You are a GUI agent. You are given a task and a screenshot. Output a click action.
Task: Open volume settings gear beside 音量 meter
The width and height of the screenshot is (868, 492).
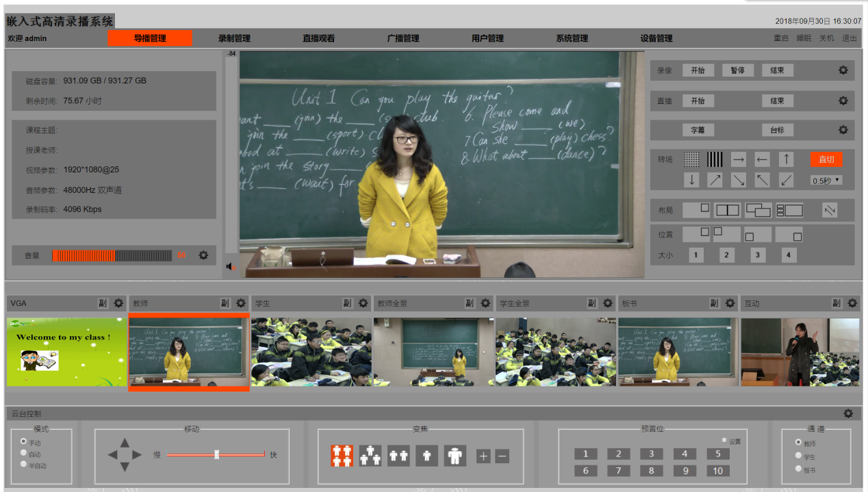[203, 255]
